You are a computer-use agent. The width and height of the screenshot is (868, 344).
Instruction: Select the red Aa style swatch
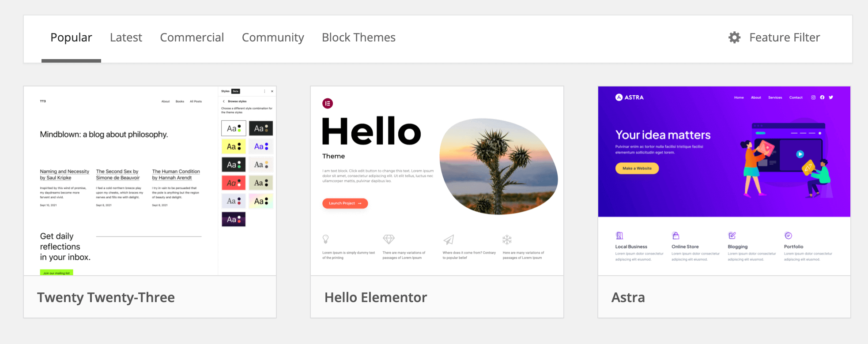tap(234, 183)
